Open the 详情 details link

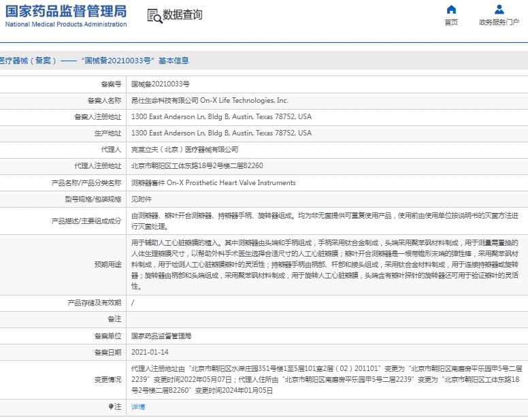click(x=138, y=407)
